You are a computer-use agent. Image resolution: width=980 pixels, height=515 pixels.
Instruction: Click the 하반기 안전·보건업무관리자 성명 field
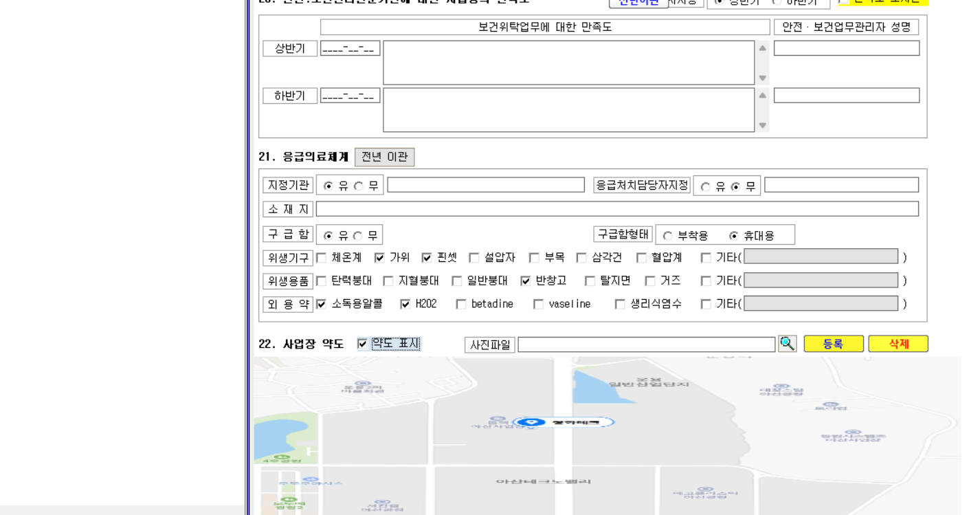click(x=847, y=96)
